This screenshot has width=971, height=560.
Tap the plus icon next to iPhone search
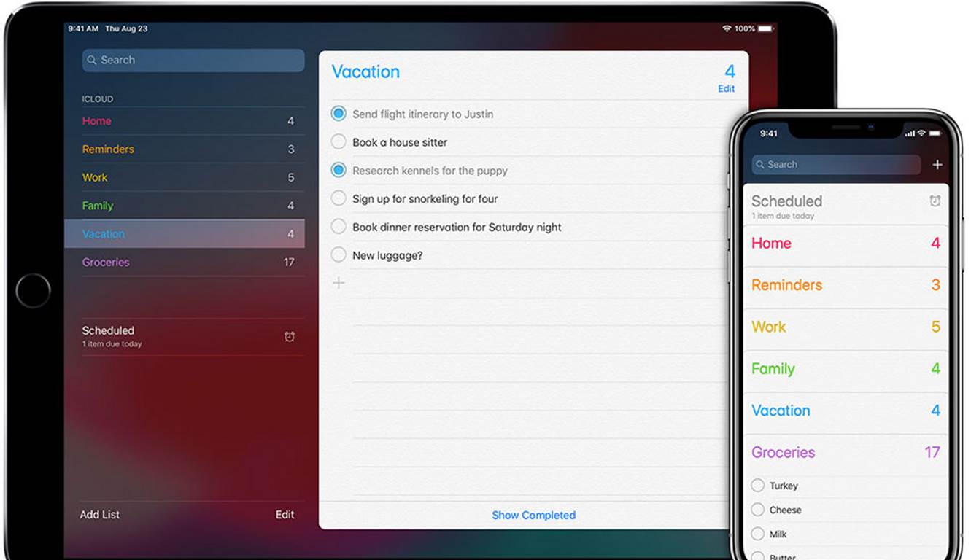pos(937,165)
